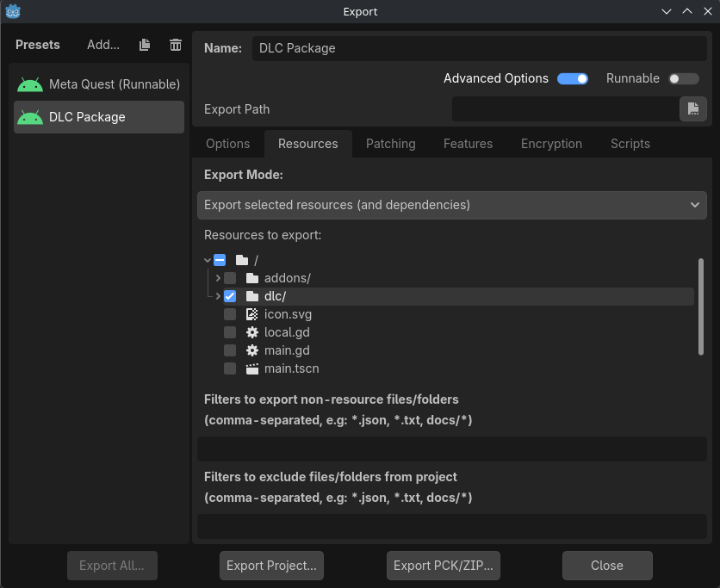Screen dimensions: 720x588
Task: Open the Encryption tab
Action: [551, 144]
